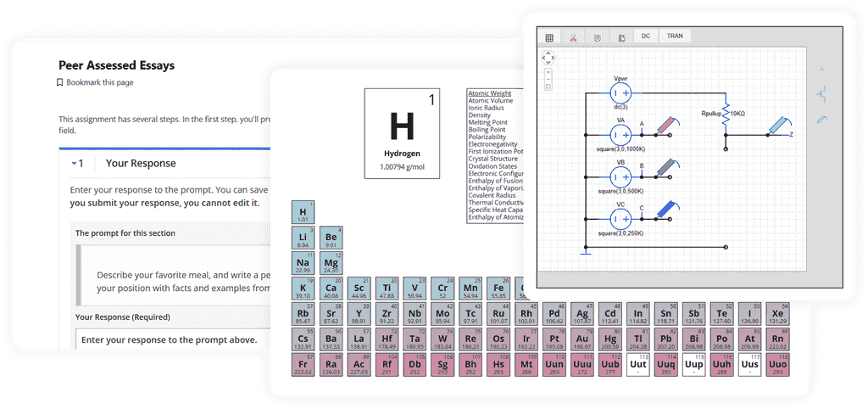Click zoom-to-fit square below zoom buttons
The width and height of the screenshot is (868, 409).
(x=548, y=87)
